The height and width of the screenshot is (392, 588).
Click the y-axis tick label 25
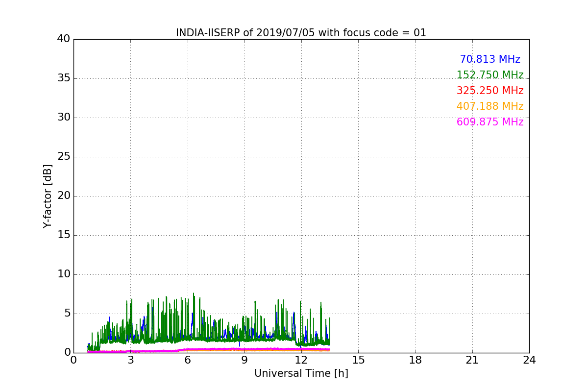pyautogui.click(x=64, y=157)
